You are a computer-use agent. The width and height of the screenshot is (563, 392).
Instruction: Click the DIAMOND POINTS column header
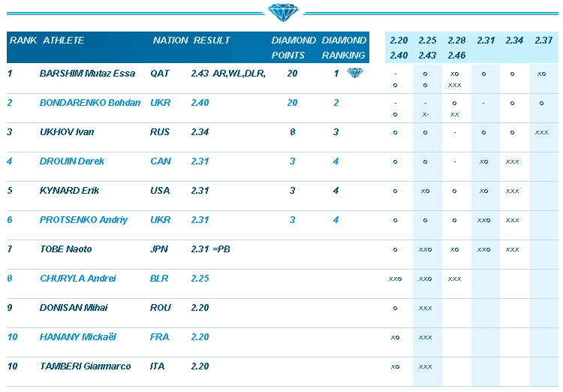tap(294, 47)
